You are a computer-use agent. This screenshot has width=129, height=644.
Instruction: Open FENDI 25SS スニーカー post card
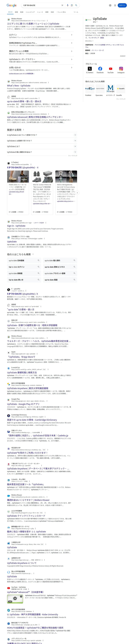coord(18,192)
